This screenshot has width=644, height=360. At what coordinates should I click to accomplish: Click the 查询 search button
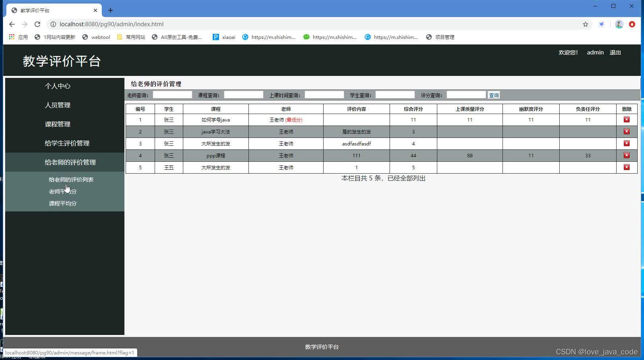494,95
